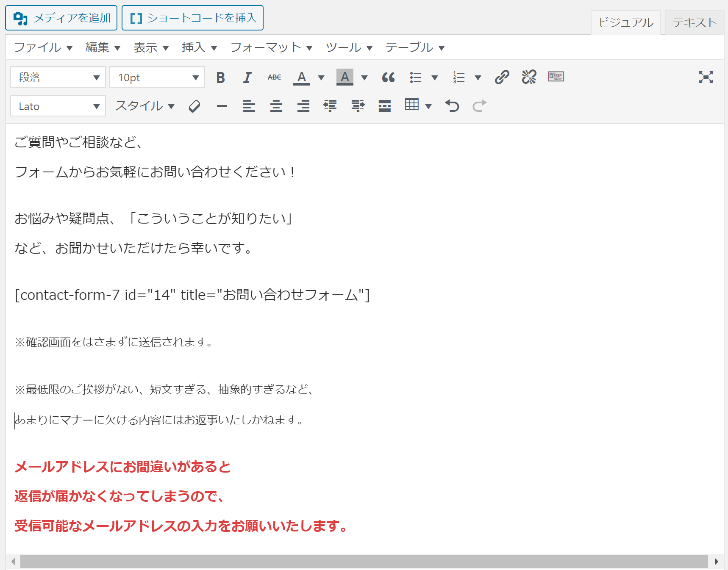This screenshot has height=570, width=728.
Task: Open the ツール menu
Action: pyautogui.click(x=349, y=47)
